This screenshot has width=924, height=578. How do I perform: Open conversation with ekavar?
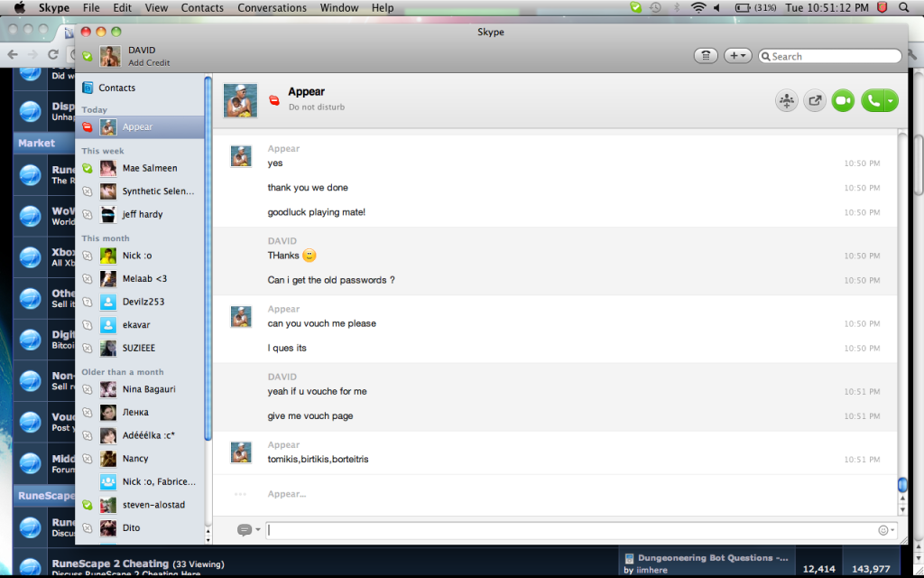click(x=140, y=325)
